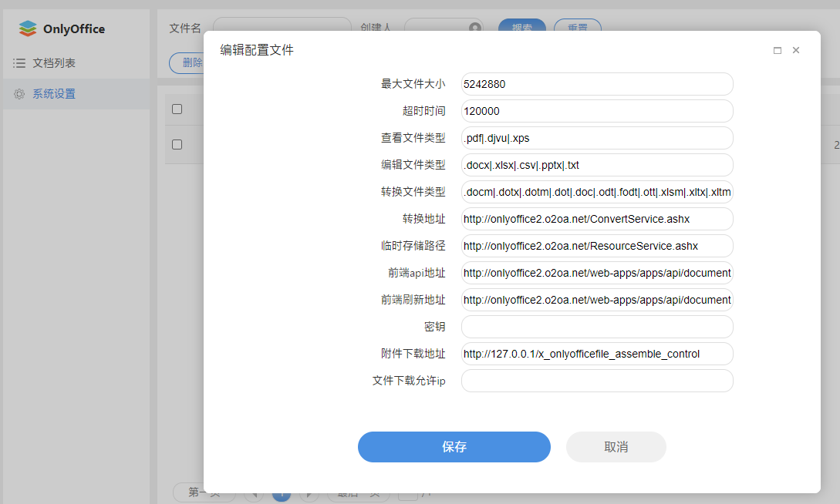Click the empty 密钥 field
Viewport: 840px width, 504px height.
pos(596,327)
